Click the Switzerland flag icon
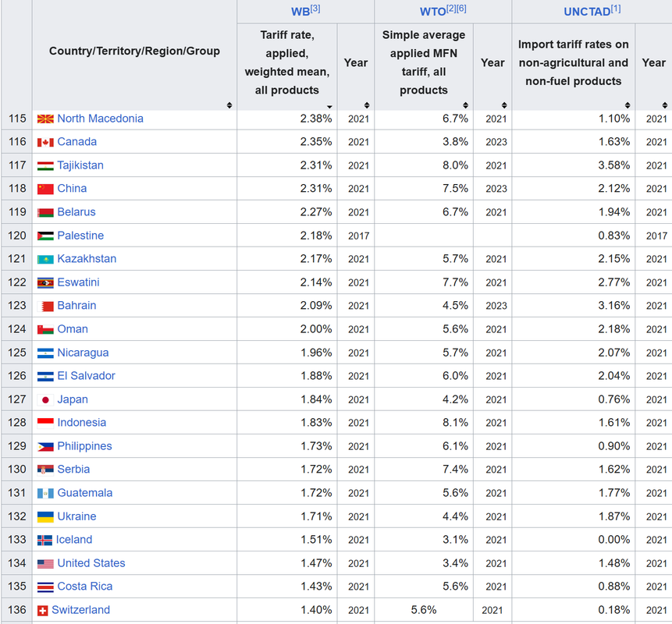This screenshot has height=624, width=672. coord(42,611)
